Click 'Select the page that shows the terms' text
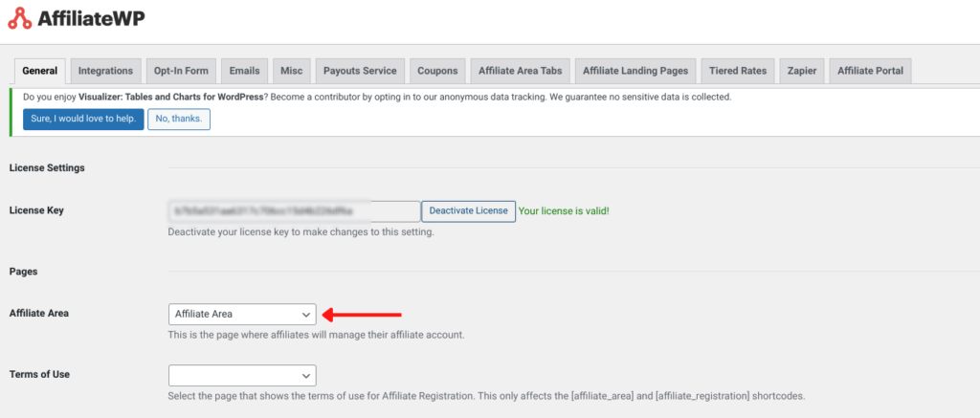The width and height of the screenshot is (980, 418). [x=486, y=396]
